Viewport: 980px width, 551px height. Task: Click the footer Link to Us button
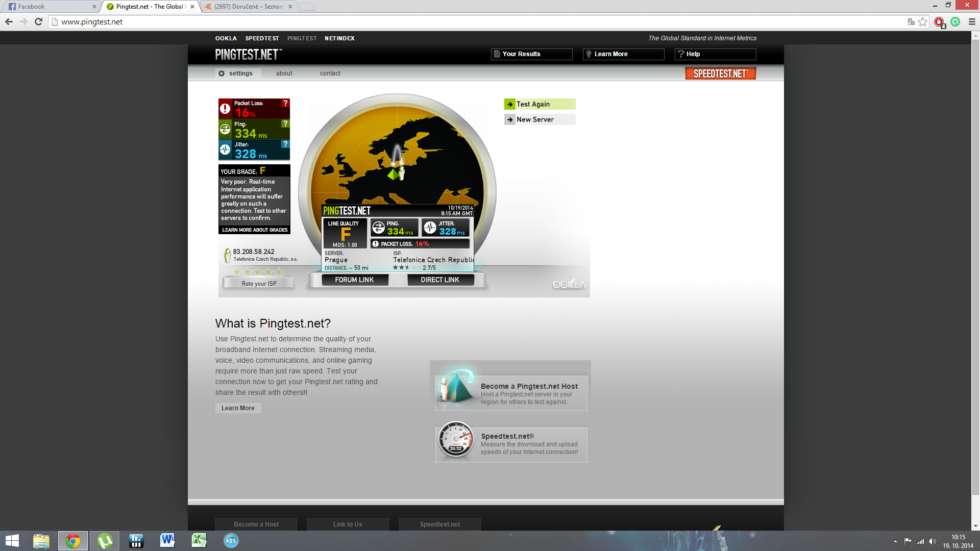point(348,524)
